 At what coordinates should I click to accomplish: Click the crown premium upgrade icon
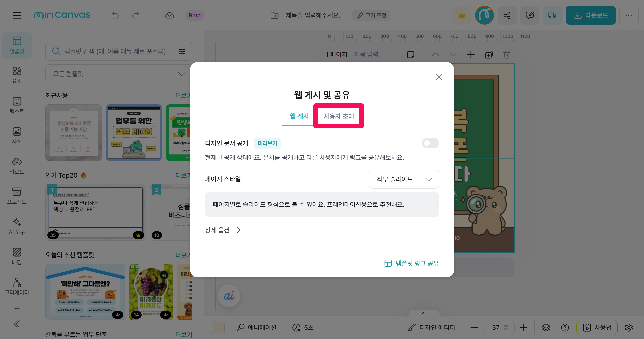[x=462, y=15]
